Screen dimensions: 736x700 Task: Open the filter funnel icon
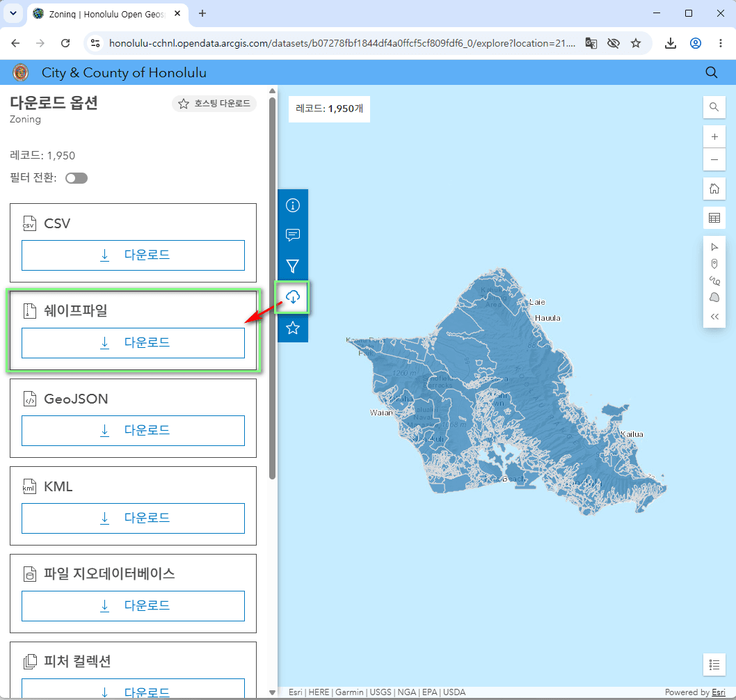[292, 267]
